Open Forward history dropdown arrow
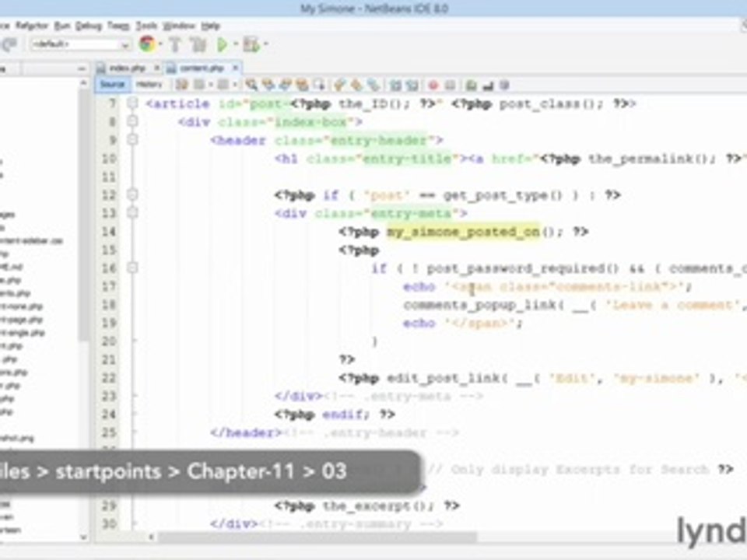The image size is (747, 560). point(235,86)
